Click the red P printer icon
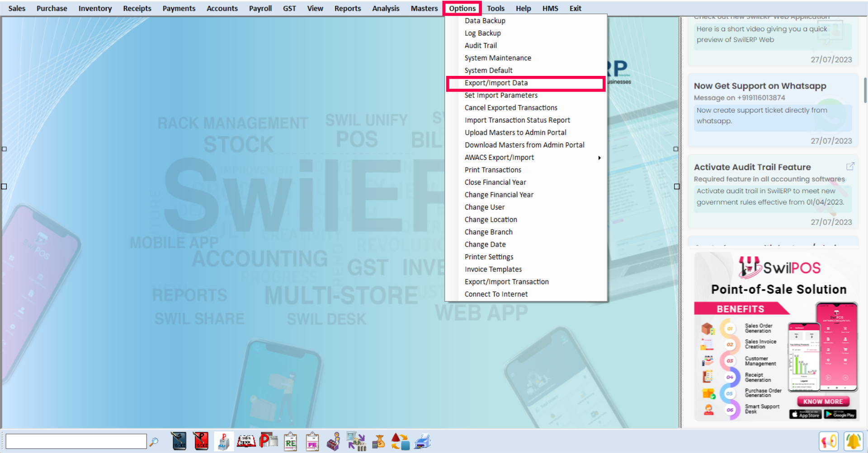The image size is (868, 453). [x=223, y=441]
